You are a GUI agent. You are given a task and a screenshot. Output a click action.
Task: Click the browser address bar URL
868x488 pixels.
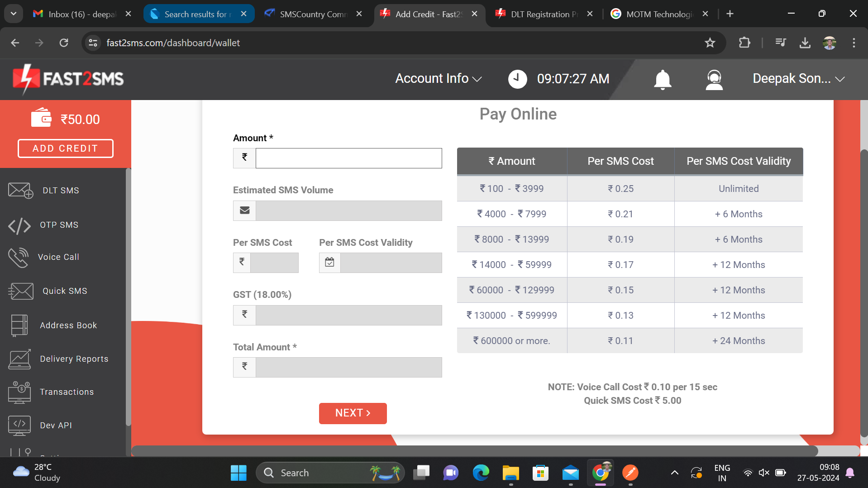click(173, 43)
